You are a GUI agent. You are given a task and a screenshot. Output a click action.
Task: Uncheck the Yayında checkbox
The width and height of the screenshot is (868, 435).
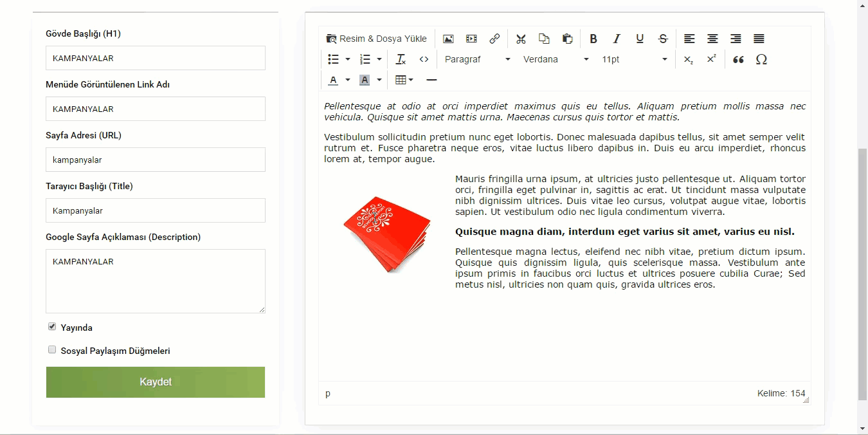pos(52,327)
